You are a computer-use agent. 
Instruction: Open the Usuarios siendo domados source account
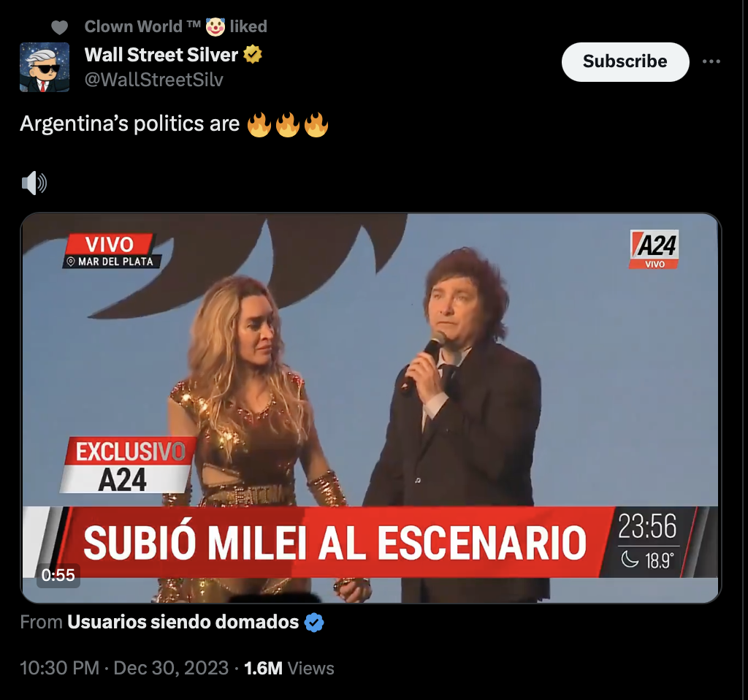tap(183, 623)
